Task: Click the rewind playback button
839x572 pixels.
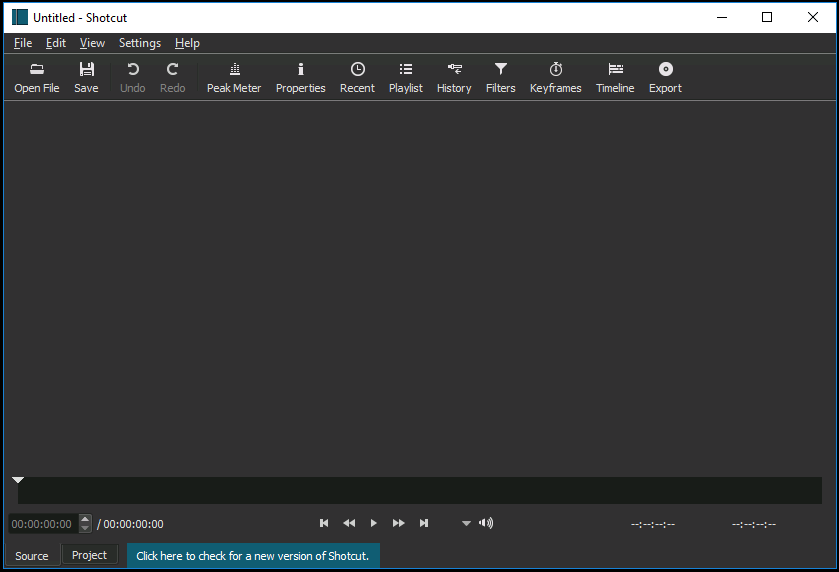Action: [x=349, y=523]
